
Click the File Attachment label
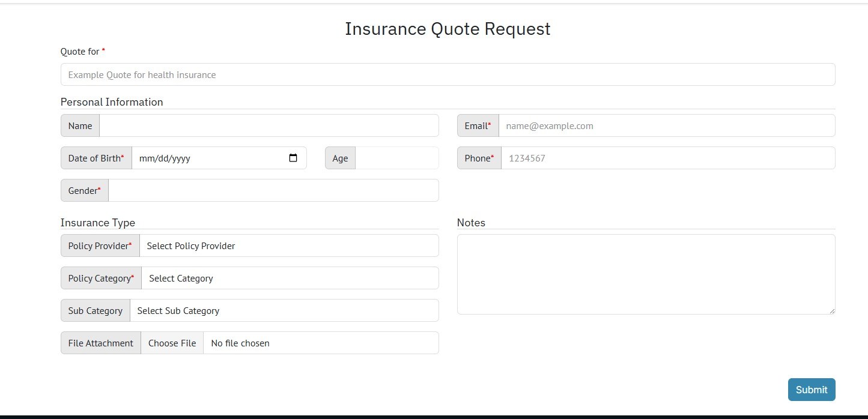tap(101, 343)
